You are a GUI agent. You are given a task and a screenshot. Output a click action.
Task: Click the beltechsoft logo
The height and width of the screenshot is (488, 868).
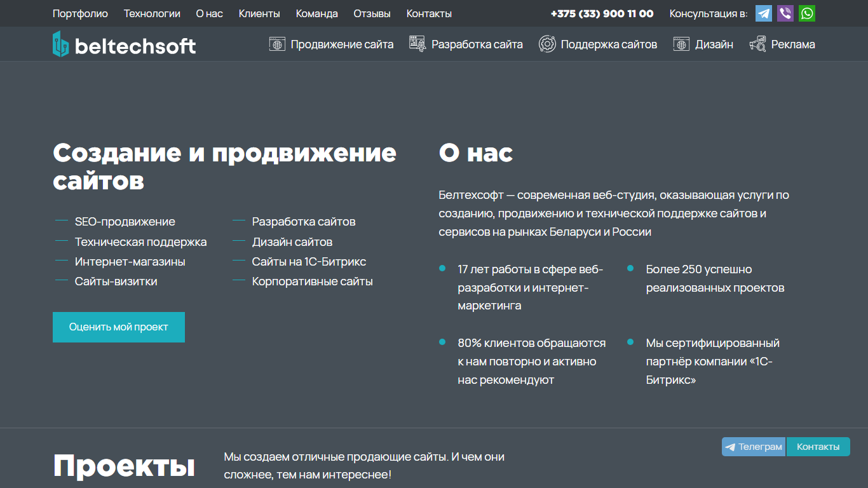(x=125, y=44)
